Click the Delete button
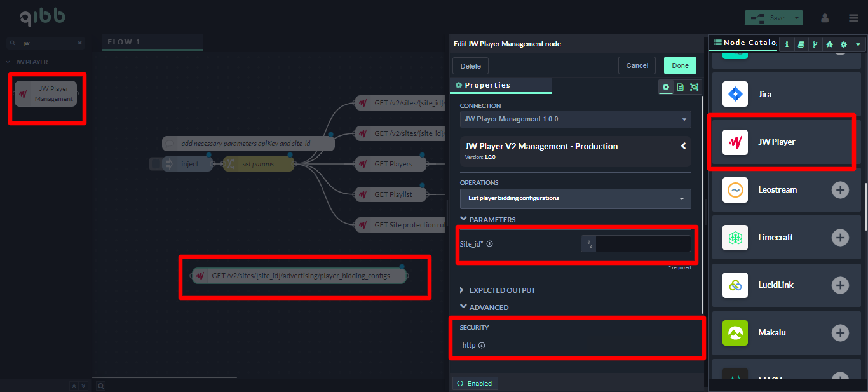The image size is (868, 392). point(470,66)
